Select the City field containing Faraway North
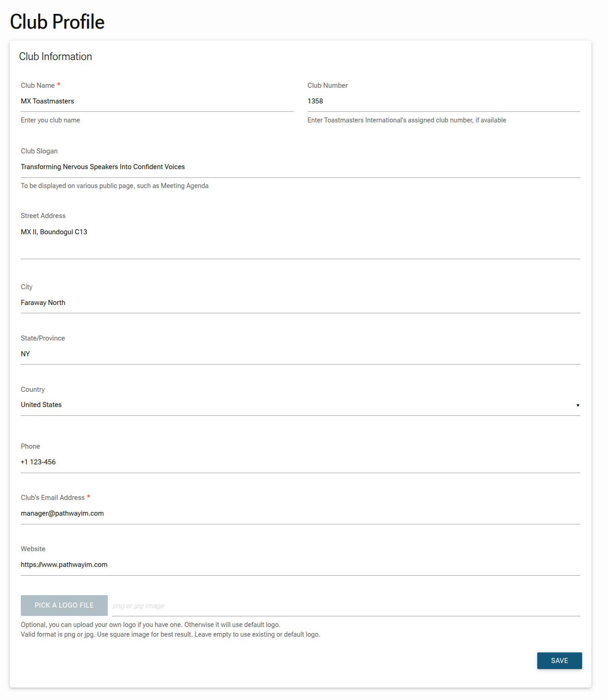The height and width of the screenshot is (700, 608). click(x=300, y=303)
